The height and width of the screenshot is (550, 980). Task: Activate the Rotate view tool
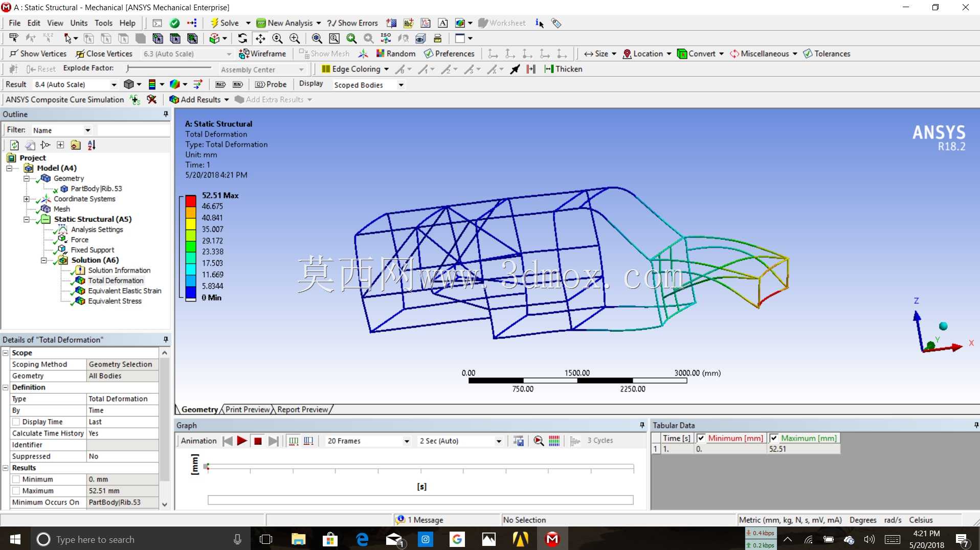click(242, 38)
